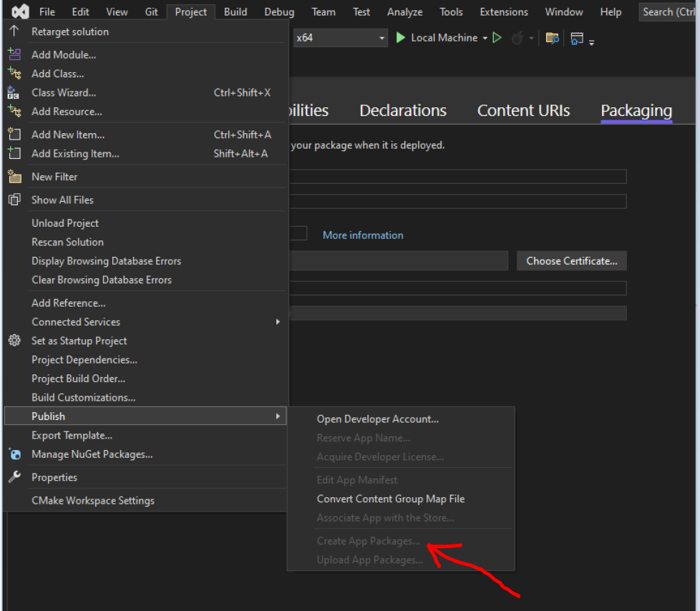Viewport: 700px width, 611px height.
Task: Start debugging with the green play button
Action: 400,37
